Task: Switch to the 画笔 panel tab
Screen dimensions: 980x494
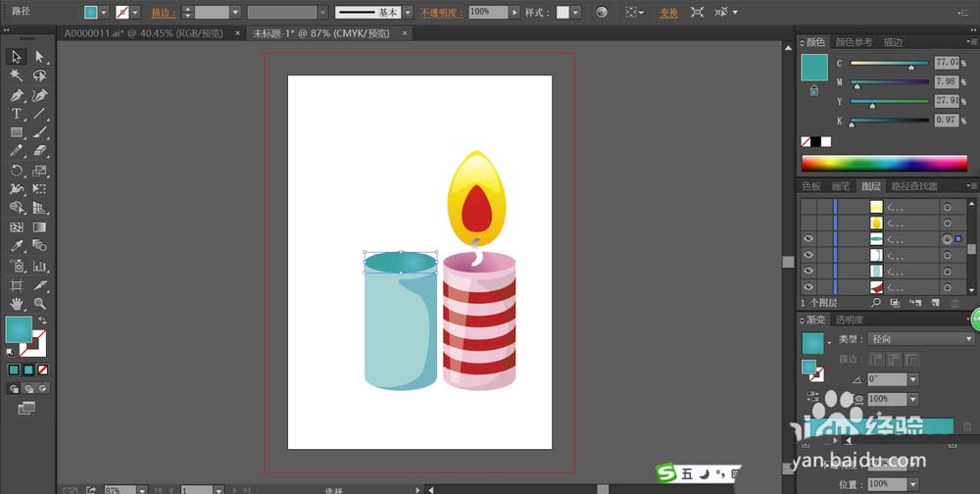Action: [841, 185]
